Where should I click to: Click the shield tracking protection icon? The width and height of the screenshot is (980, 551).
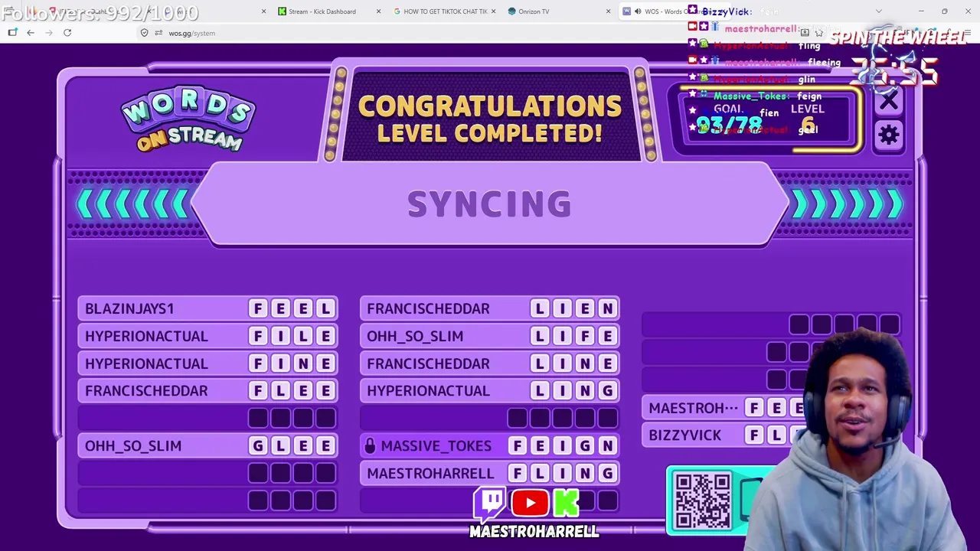[145, 33]
